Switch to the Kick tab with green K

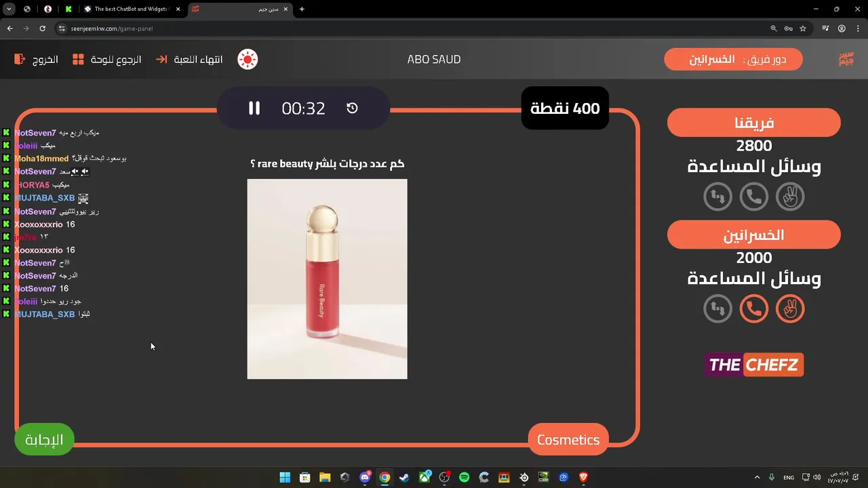(68, 9)
